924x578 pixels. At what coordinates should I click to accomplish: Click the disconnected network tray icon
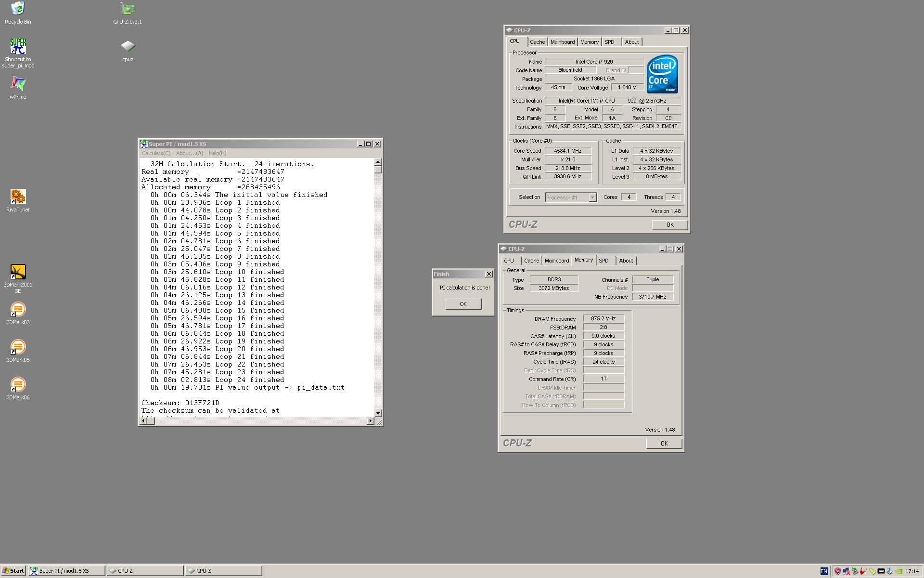[x=846, y=571]
